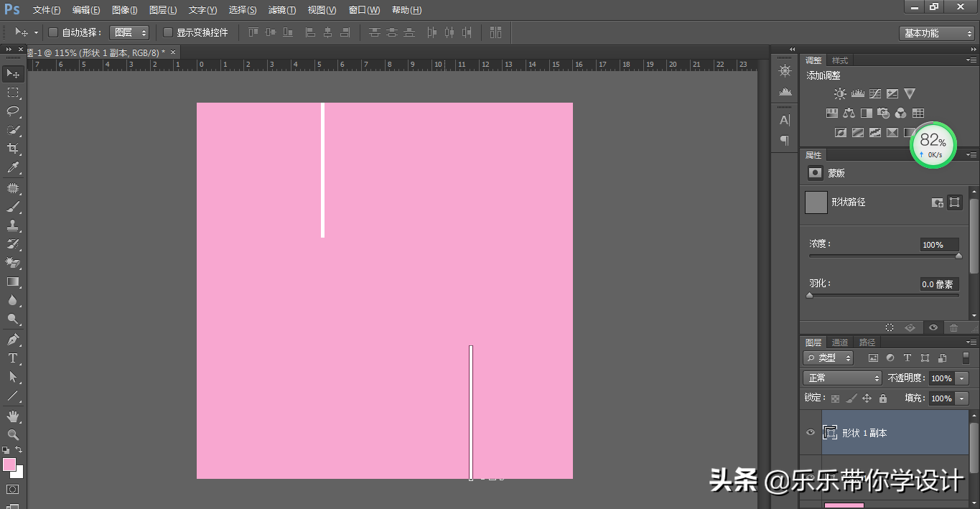Add a Levels adjustment
Screen dimensions: 980x509
coord(858,93)
